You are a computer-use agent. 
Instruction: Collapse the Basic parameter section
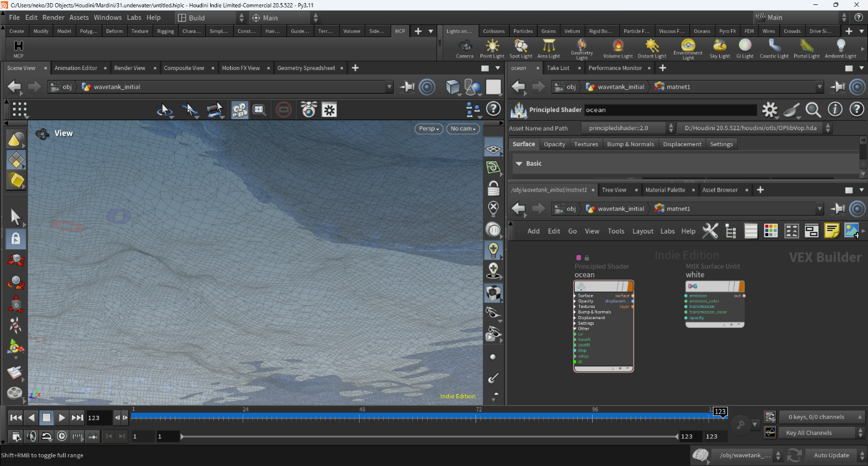(519, 164)
